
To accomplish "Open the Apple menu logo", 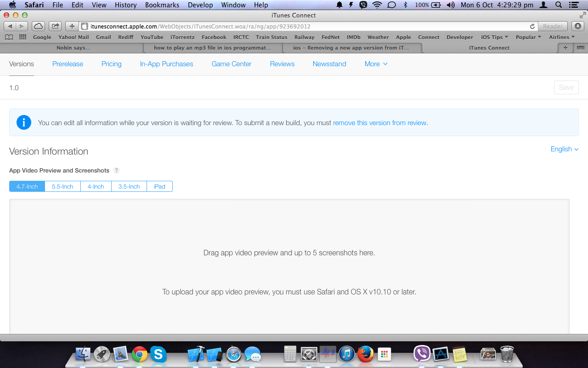I will pyautogui.click(x=12, y=5).
